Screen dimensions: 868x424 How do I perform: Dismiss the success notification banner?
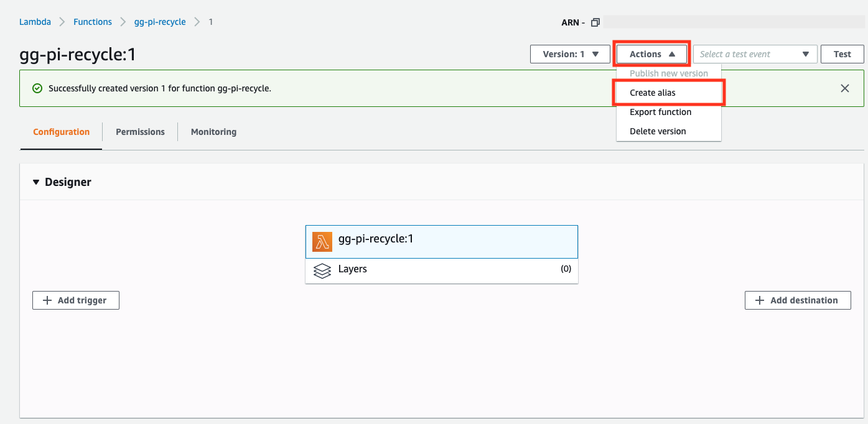(845, 88)
